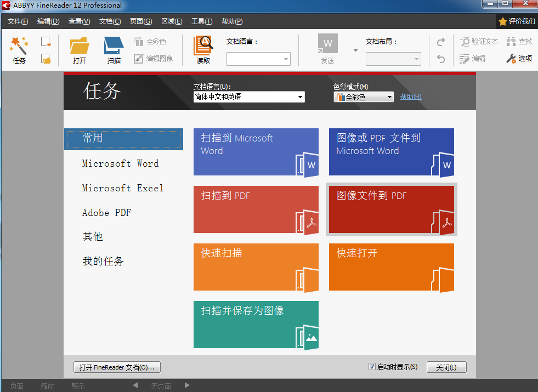This screenshot has height=392, width=538.
Task: Open Options using the 选项 wrench icon
Action: (518, 58)
